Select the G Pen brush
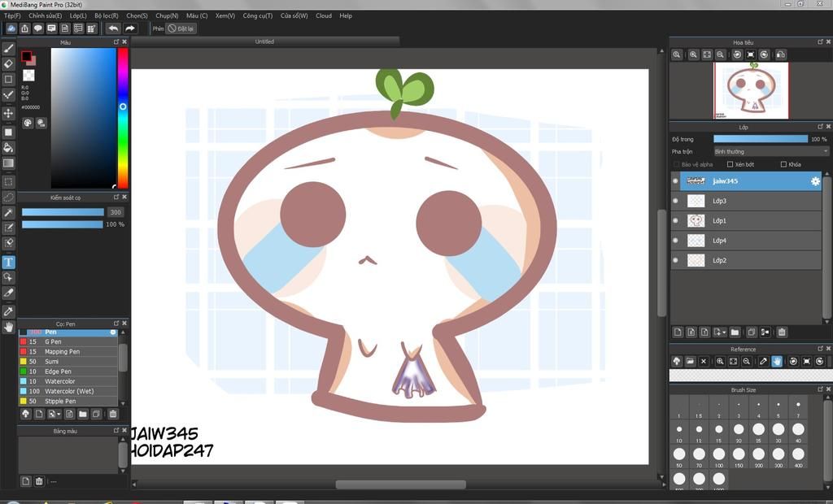 tap(68, 341)
